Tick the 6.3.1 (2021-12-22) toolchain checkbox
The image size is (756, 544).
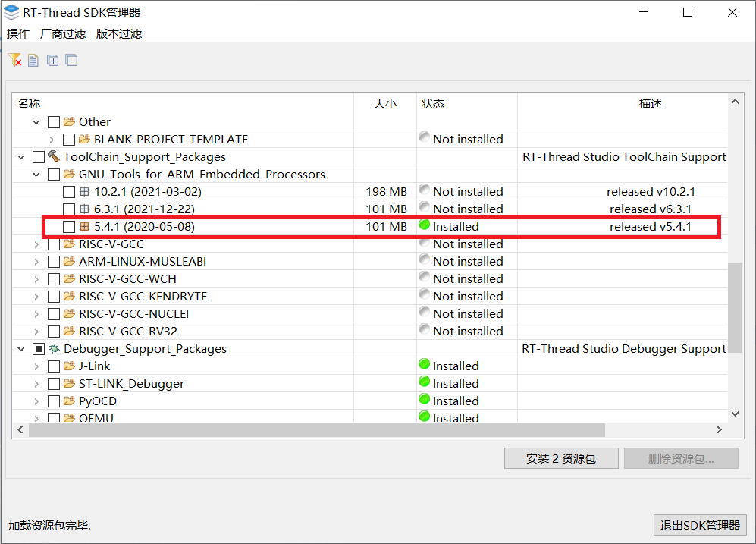[69, 209]
